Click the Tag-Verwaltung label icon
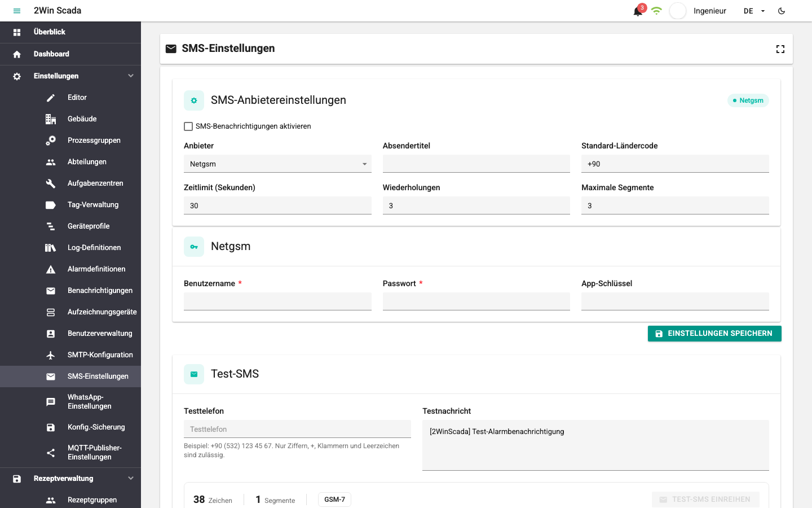Screen dimensions: 812x508 pos(51,205)
